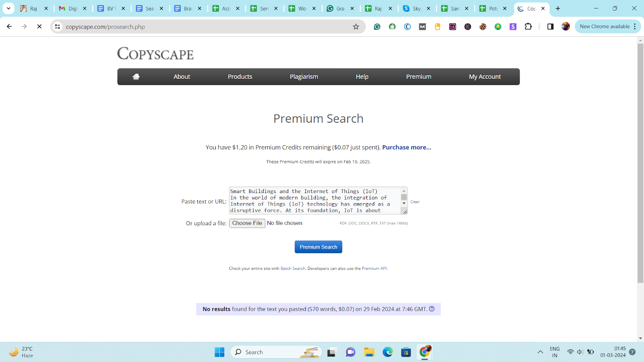The width and height of the screenshot is (644, 362).
Task: Open the green robot extension icon
Action: 392,27
